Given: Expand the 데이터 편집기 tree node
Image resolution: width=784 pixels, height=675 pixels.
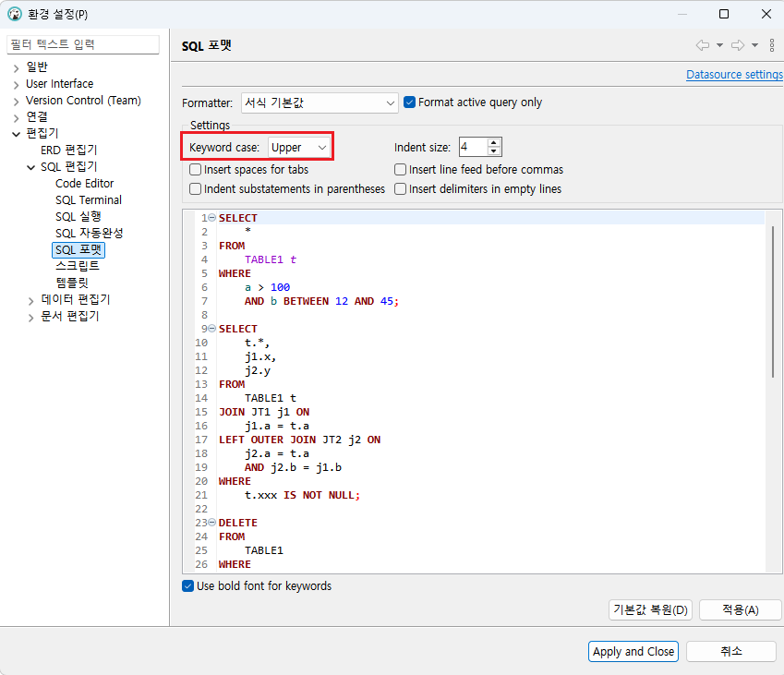Looking at the screenshot, I should pyautogui.click(x=31, y=300).
